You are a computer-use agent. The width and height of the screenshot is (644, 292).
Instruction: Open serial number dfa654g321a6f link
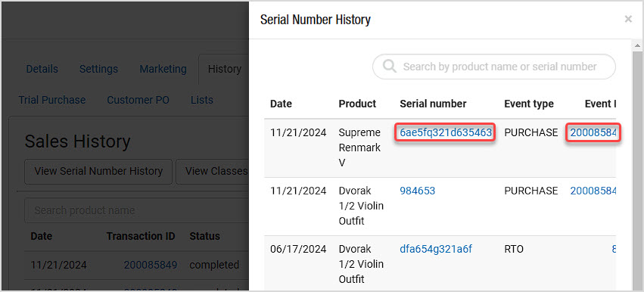pos(436,250)
